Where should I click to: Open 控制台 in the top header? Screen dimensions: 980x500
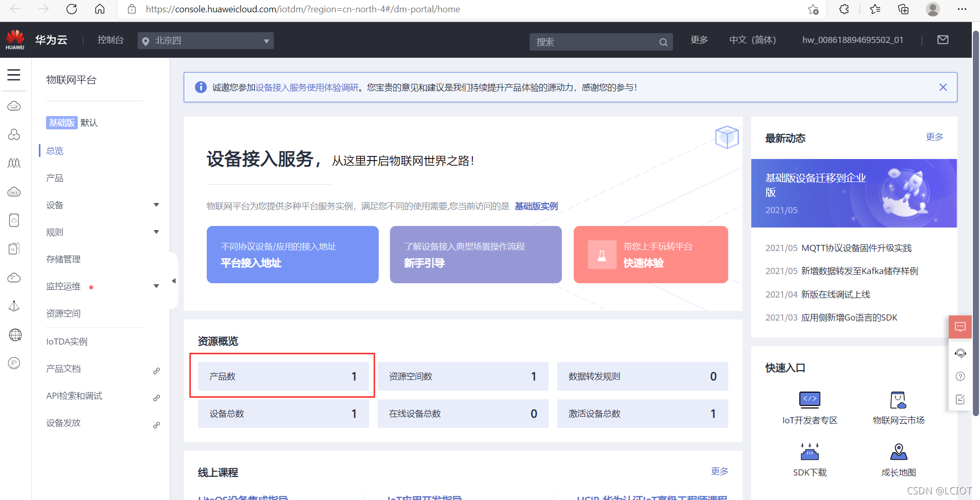pyautogui.click(x=111, y=40)
